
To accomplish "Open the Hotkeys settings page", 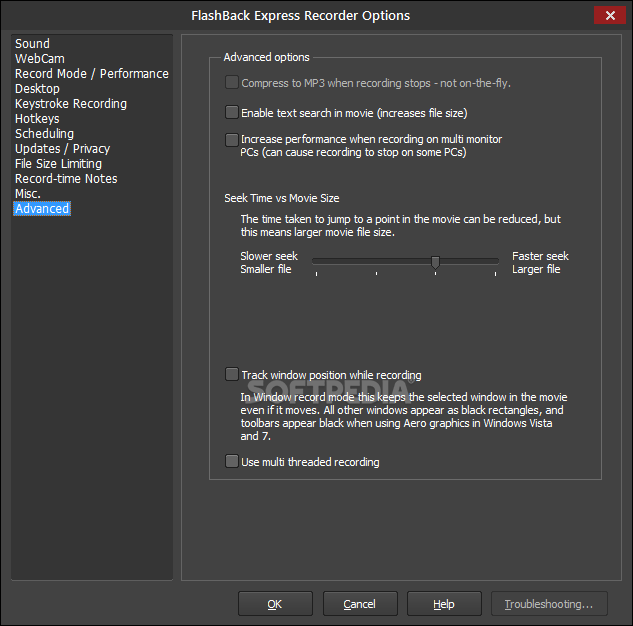I will (x=37, y=119).
